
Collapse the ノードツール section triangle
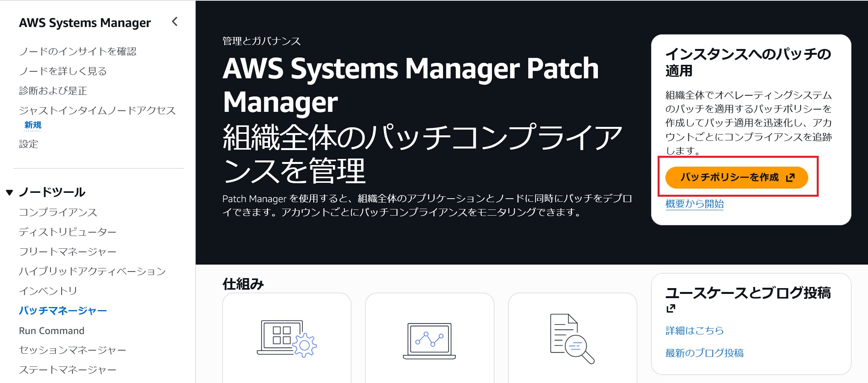[10, 192]
